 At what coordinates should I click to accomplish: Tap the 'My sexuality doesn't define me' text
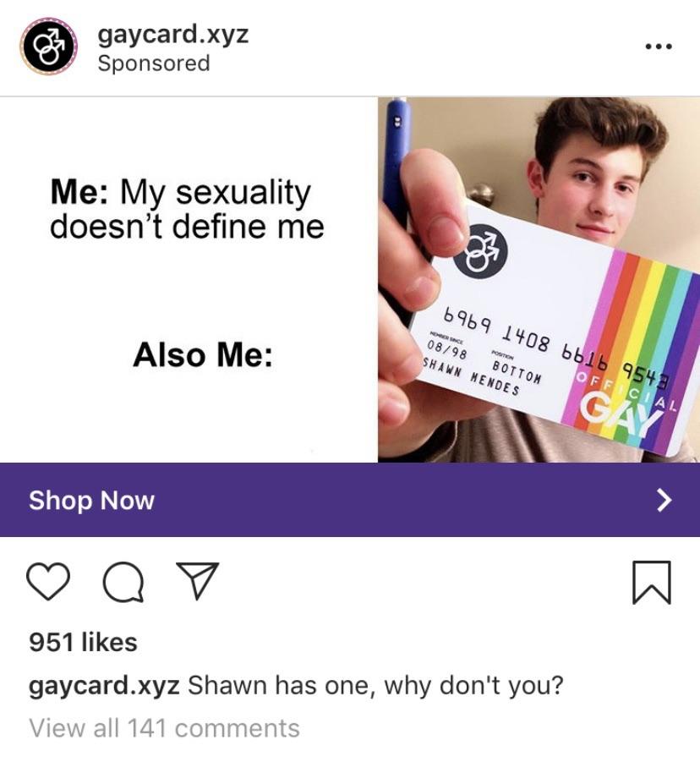tap(187, 210)
